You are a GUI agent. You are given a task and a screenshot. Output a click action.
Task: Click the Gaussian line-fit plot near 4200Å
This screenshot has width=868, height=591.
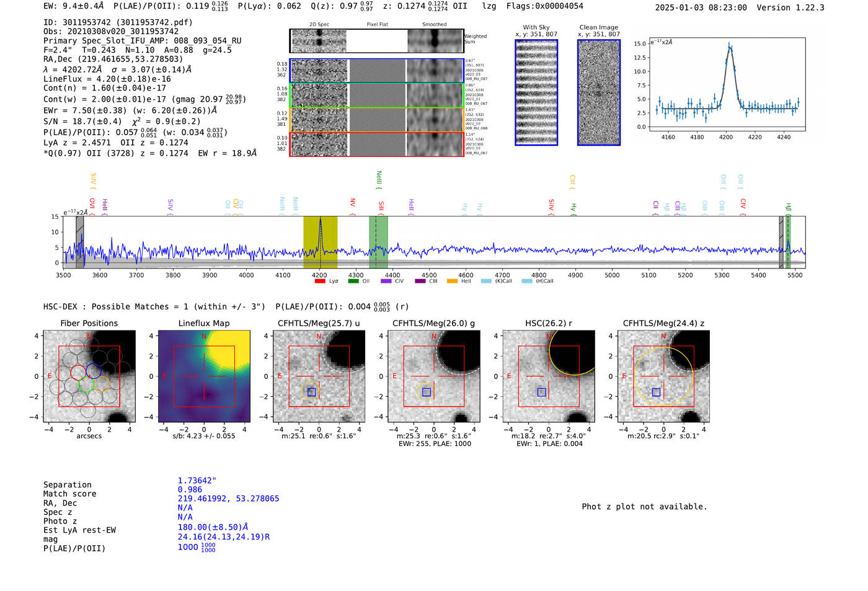tap(727, 85)
